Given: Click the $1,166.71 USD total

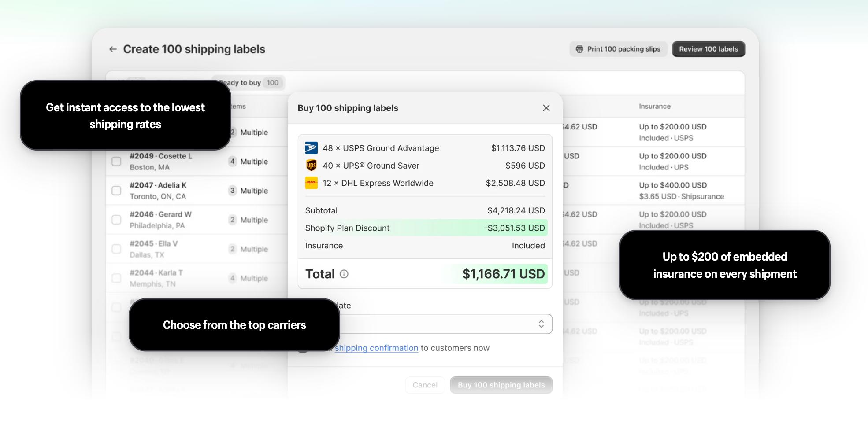Looking at the screenshot, I should point(503,274).
